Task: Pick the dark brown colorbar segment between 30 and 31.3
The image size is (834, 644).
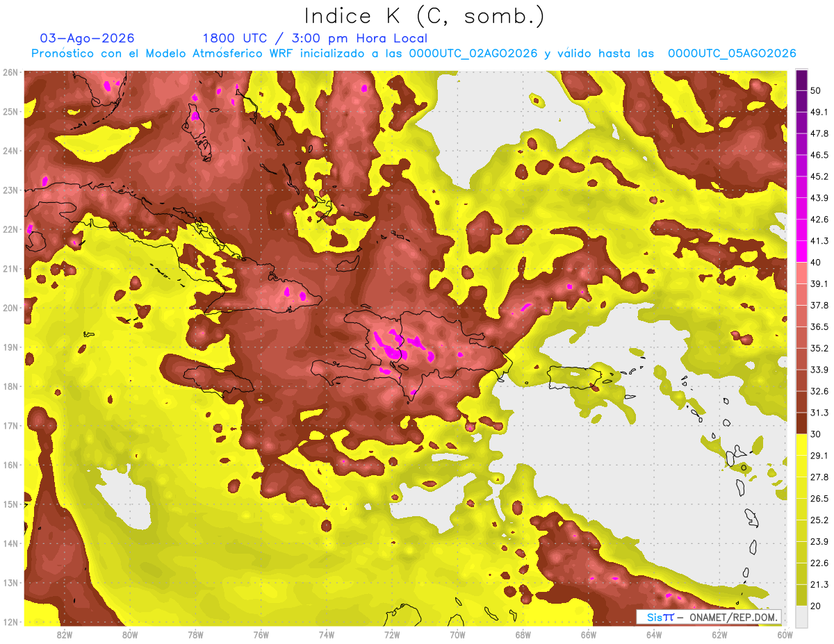Action: 801,422
